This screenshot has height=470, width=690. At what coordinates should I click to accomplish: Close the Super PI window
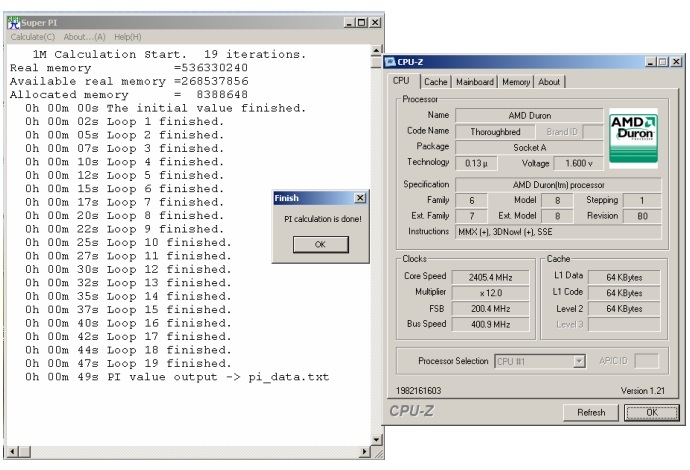pyautogui.click(x=375, y=22)
